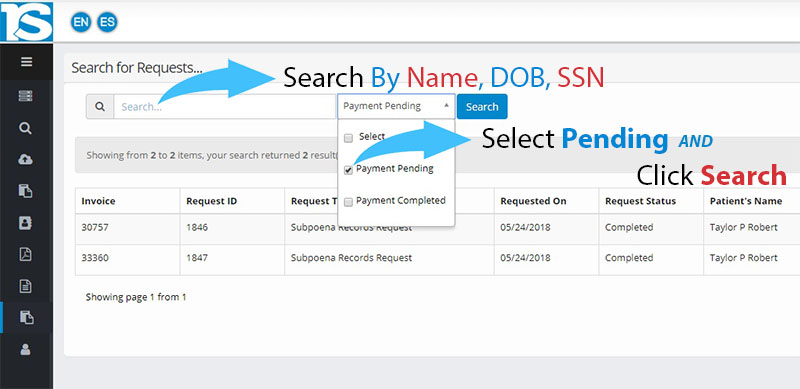Switch language to EN
Viewport: 800px width, 389px height.
click(81, 22)
